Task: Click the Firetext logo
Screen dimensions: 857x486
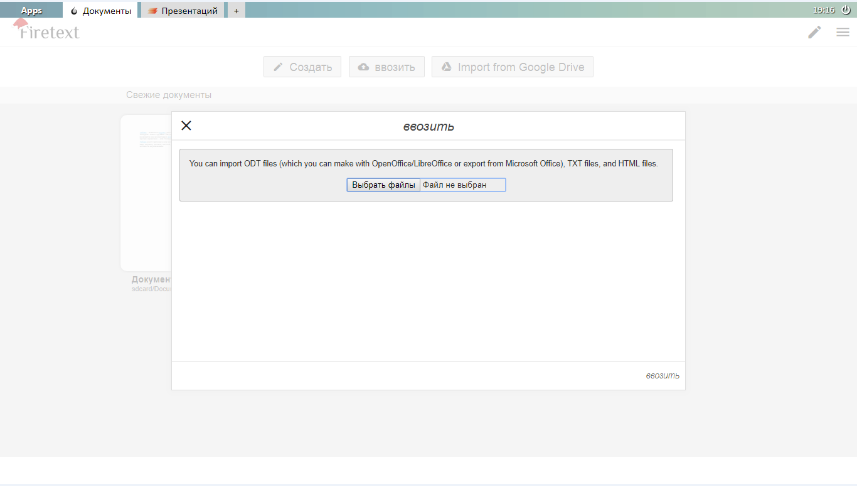Action: (47, 31)
